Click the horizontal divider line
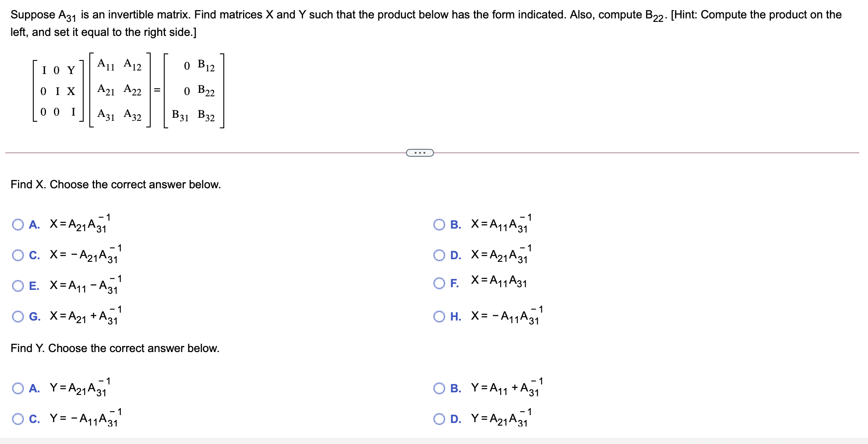This screenshot has height=444, width=868. coord(219,152)
